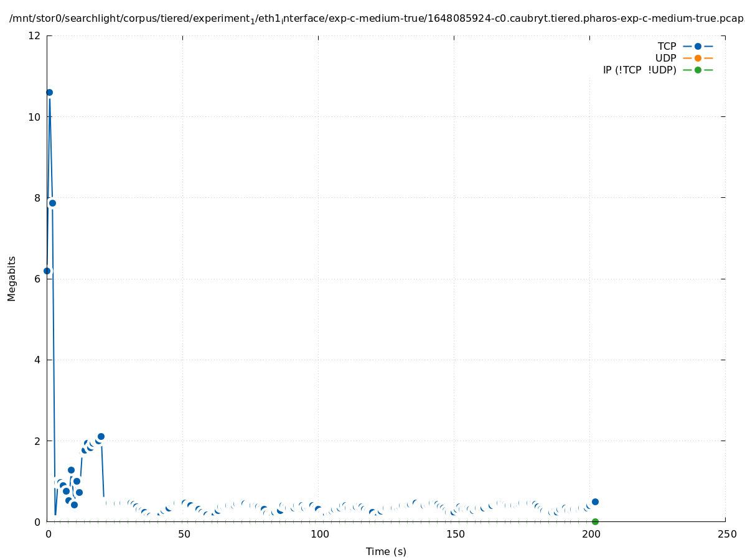This screenshot has height=560, width=745.
Task: Click the highest TCP peak data point
Action: [x=49, y=92]
